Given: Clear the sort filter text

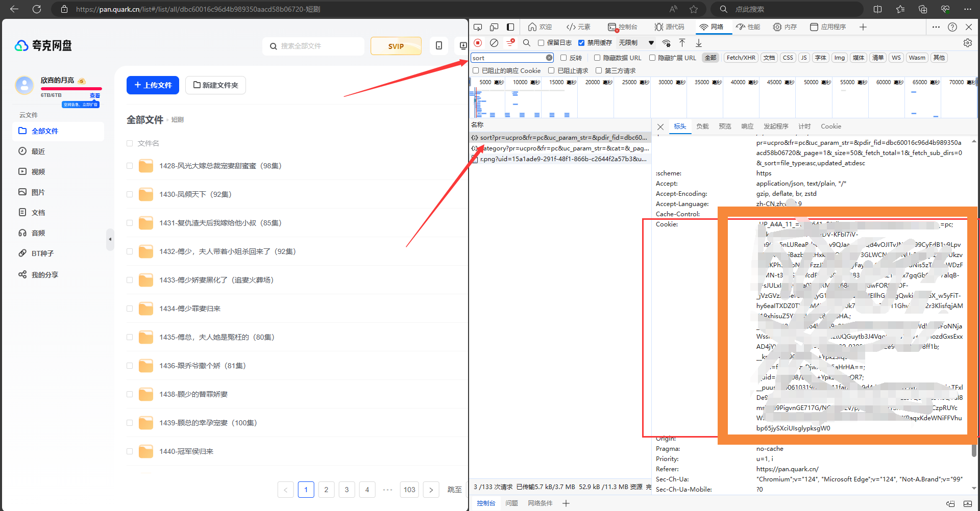Looking at the screenshot, I should [549, 58].
